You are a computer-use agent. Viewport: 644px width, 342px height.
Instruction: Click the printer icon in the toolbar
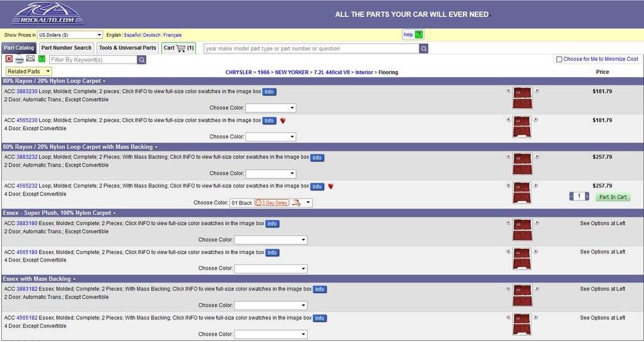[x=19, y=59]
